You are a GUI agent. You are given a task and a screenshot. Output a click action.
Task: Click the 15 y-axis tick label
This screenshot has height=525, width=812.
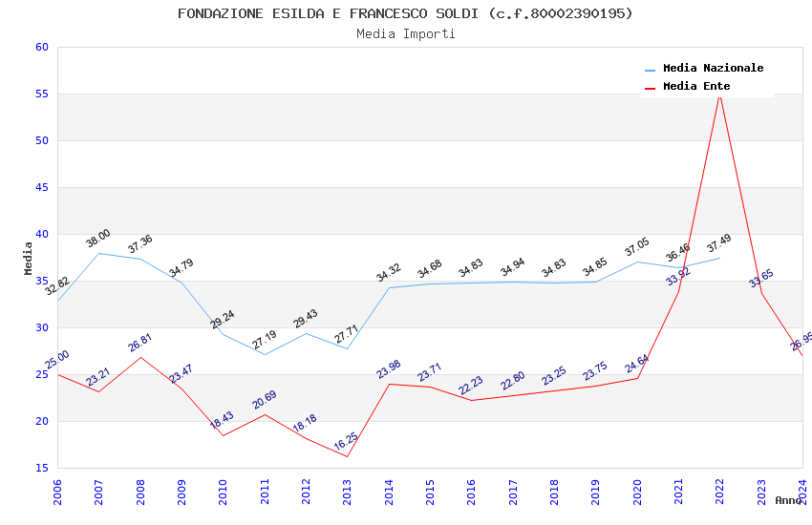[x=42, y=468]
